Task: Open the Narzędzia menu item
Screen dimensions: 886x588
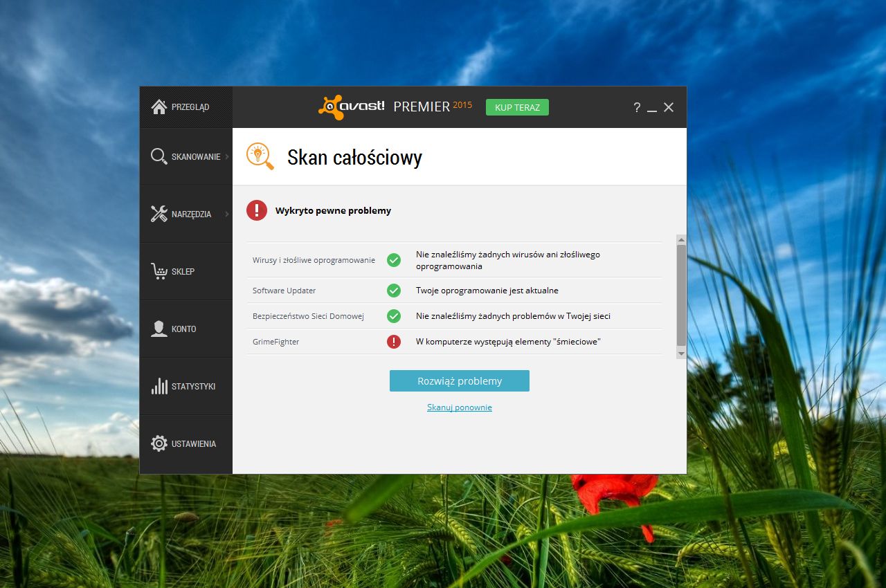Action: click(186, 214)
